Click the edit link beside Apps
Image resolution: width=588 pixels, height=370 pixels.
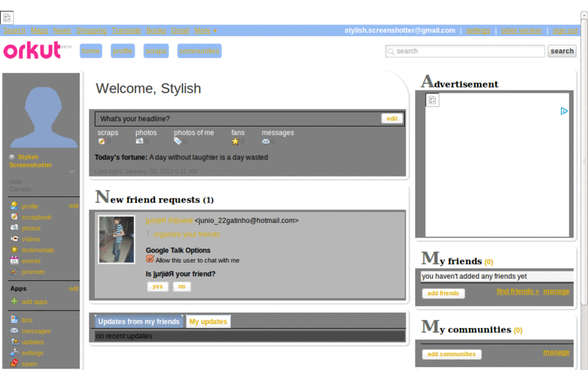click(x=74, y=288)
